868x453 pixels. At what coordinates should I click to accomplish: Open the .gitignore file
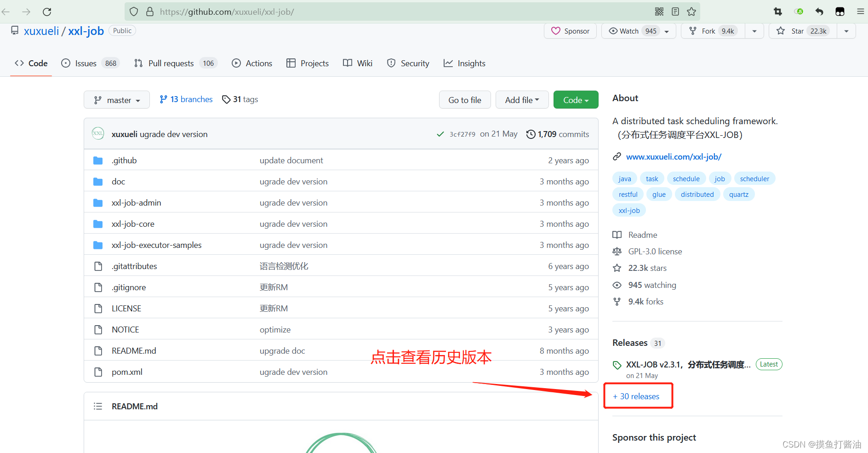[129, 287]
